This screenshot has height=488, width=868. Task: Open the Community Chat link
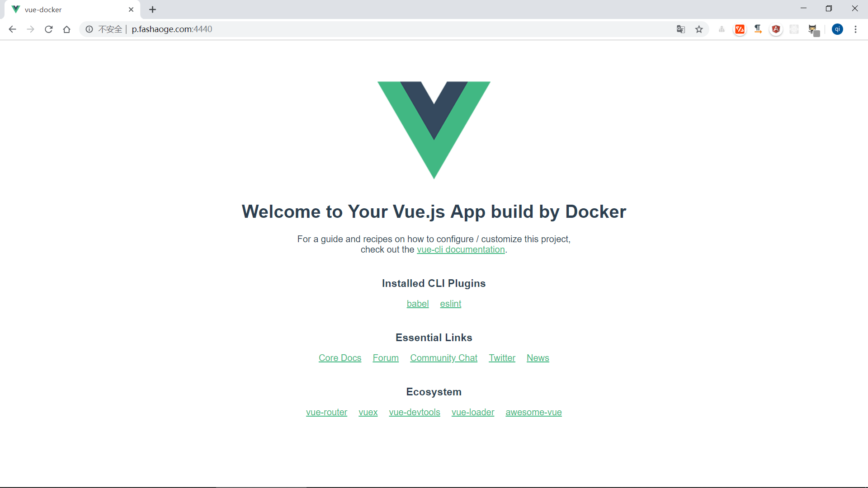coord(444,358)
